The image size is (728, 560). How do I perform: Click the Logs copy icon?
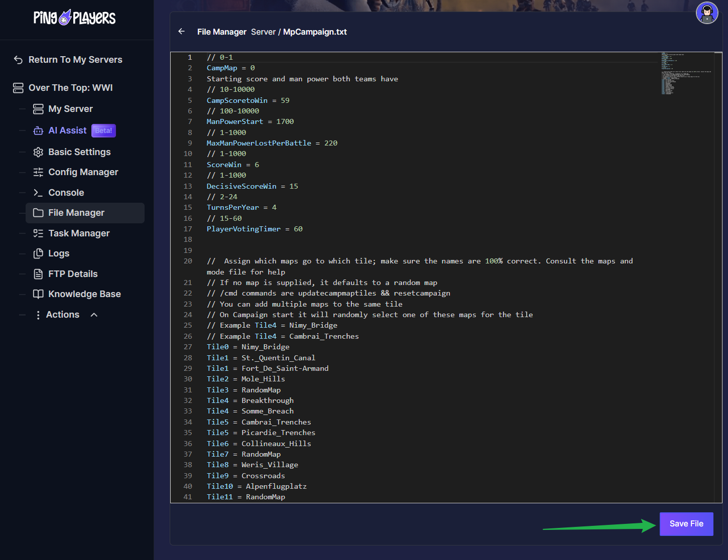(38, 253)
